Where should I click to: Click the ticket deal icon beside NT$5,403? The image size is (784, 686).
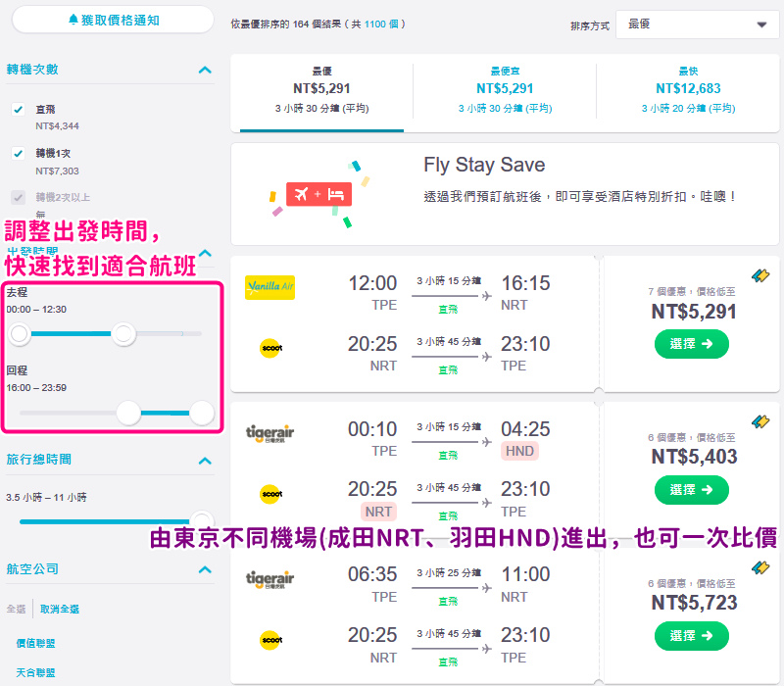click(x=760, y=421)
